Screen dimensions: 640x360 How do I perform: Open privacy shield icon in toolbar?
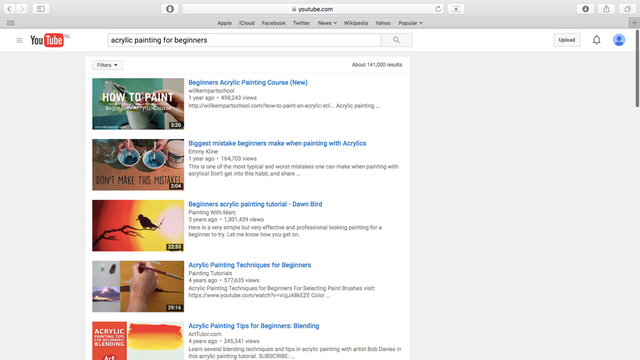pyautogui.click(x=170, y=9)
